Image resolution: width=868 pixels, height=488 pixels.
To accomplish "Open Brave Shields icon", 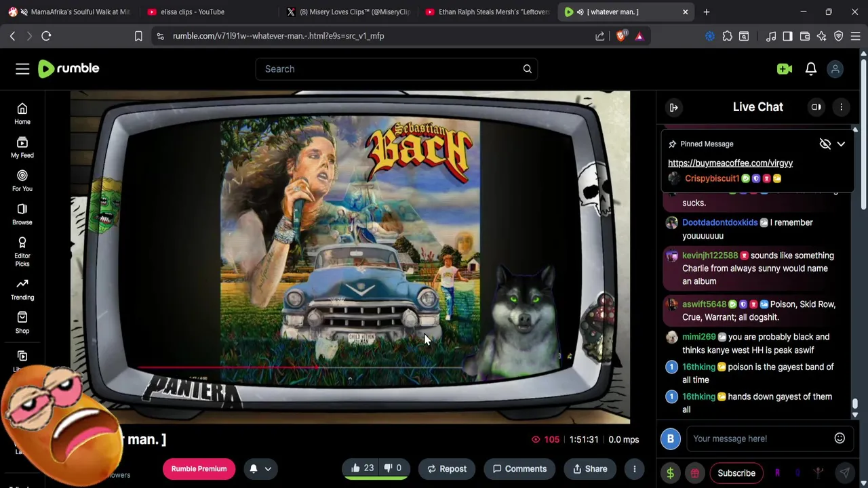I will (620, 36).
